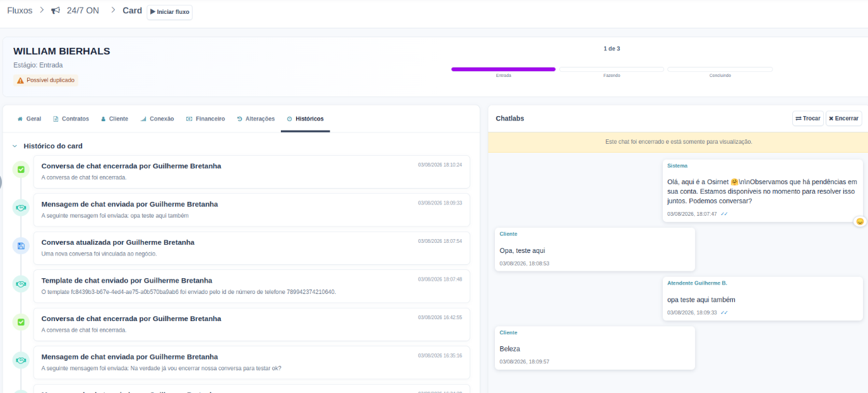868x393 pixels.
Task: Click the Sistema sender label
Action: point(677,166)
